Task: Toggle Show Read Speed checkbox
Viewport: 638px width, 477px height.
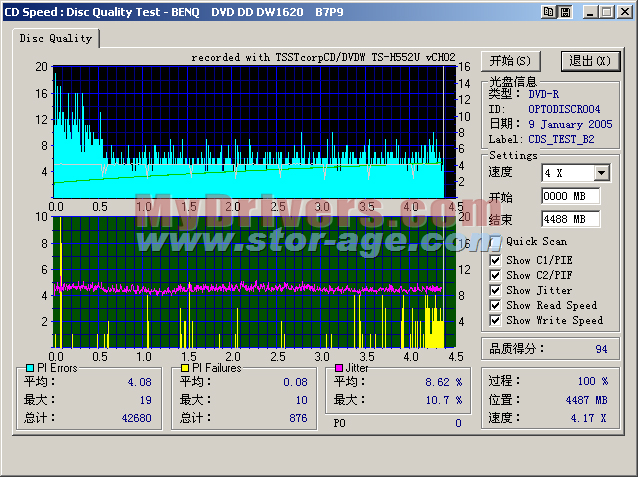Action: pyautogui.click(x=496, y=305)
